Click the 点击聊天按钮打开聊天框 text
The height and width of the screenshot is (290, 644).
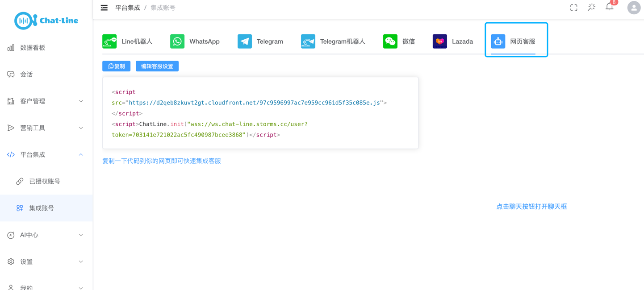[x=531, y=207]
